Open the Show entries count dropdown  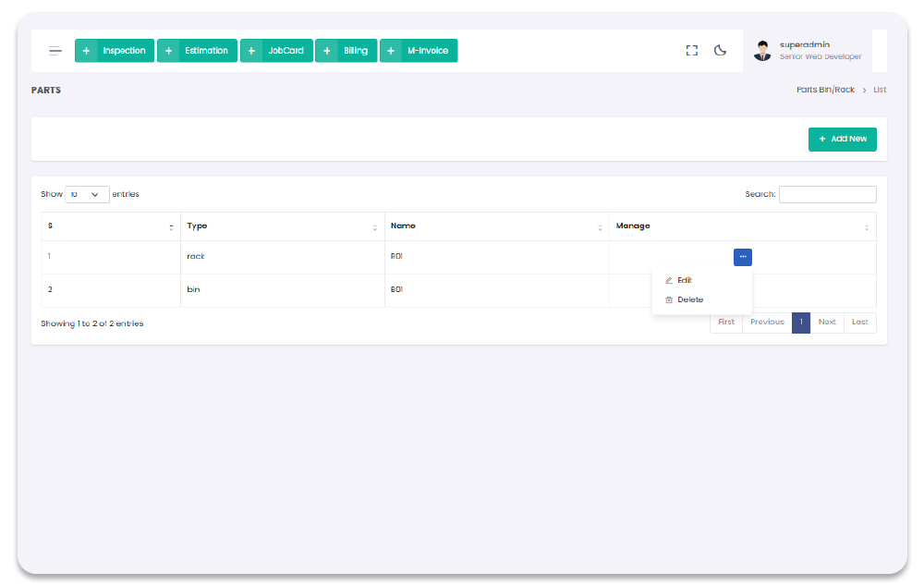[87, 195]
